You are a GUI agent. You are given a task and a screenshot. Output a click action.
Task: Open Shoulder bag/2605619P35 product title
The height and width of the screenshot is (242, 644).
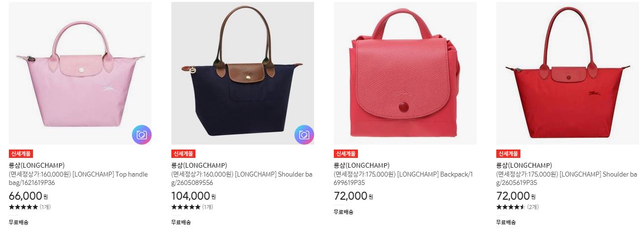point(567,178)
